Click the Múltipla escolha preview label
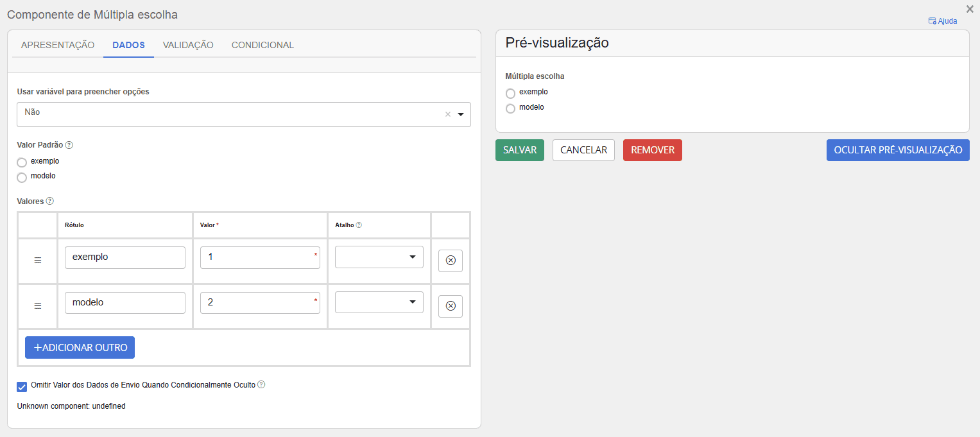The image size is (980, 437). point(535,76)
